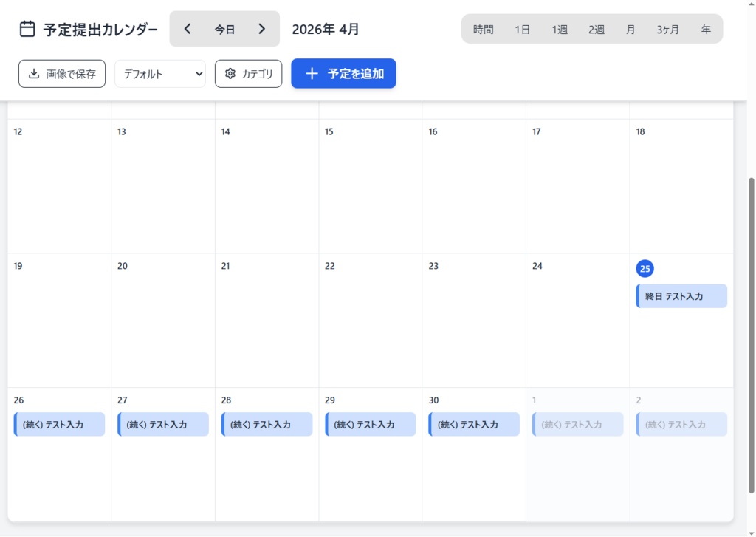Click the vertical scrollbar thumb
Viewport: 756px width, 537px height.
tap(752, 332)
